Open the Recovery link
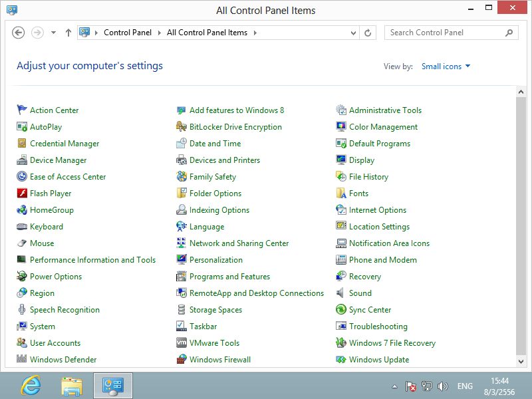The width and height of the screenshot is (532, 399). [x=365, y=277]
